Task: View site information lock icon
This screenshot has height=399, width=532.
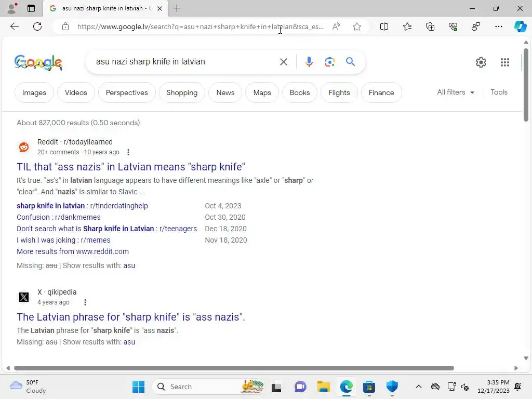Action: 65,26
